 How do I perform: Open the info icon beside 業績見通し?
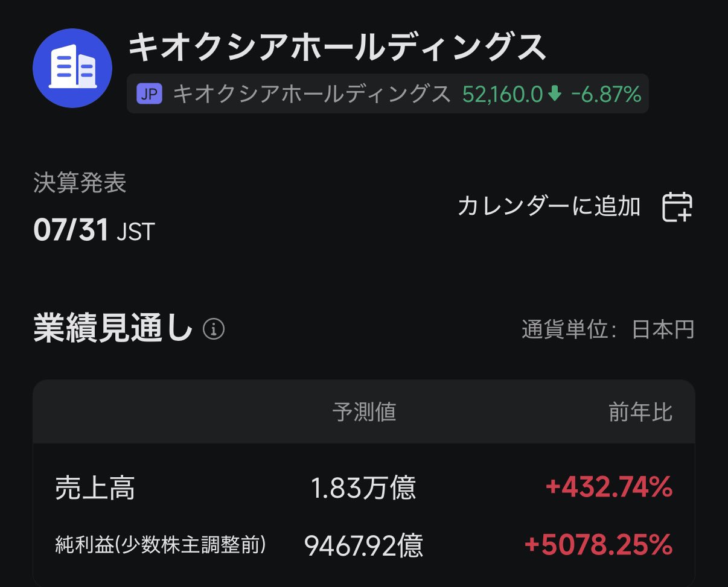(x=214, y=329)
